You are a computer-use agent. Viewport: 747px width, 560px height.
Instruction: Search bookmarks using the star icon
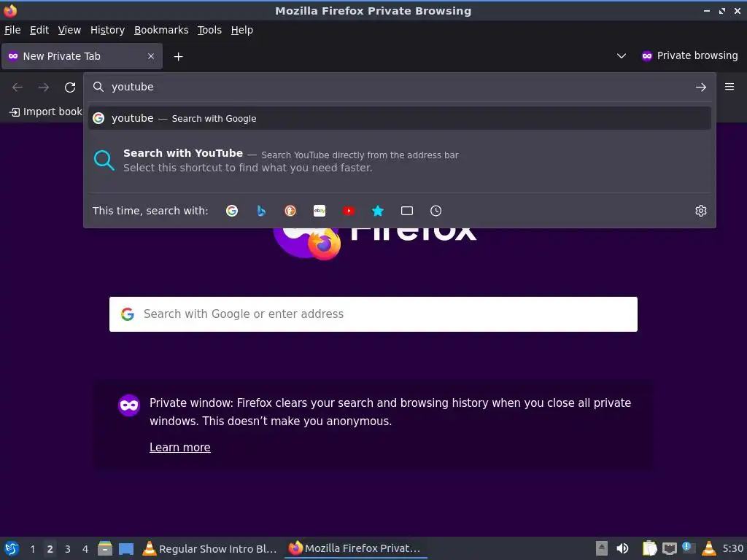pyautogui.click(x=378, y=211)
